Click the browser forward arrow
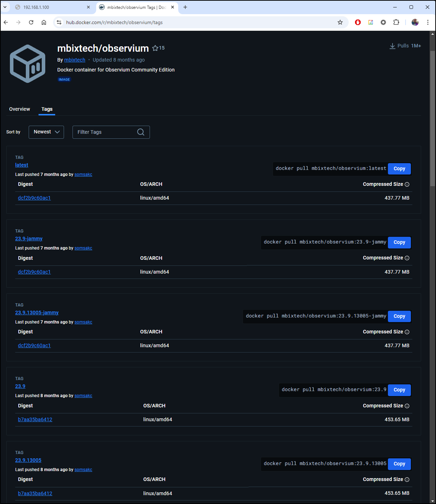The height and width of the screenshot is (504, 436). (x=18, y=22)
